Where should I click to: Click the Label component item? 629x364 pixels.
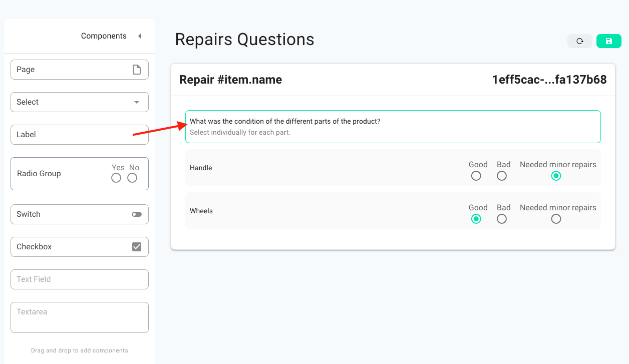tap(80, 135)
